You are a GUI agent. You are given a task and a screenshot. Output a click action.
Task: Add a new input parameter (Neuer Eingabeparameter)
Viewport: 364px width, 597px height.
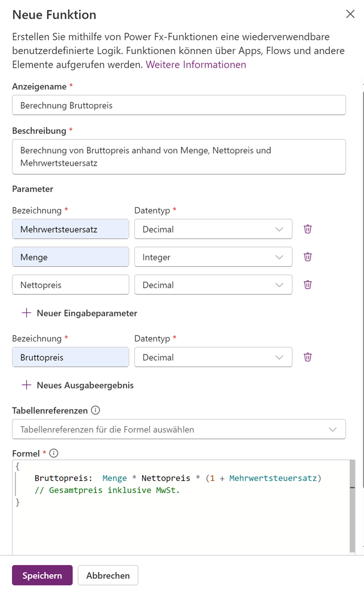pyautogui.click(x=80, y=313)
